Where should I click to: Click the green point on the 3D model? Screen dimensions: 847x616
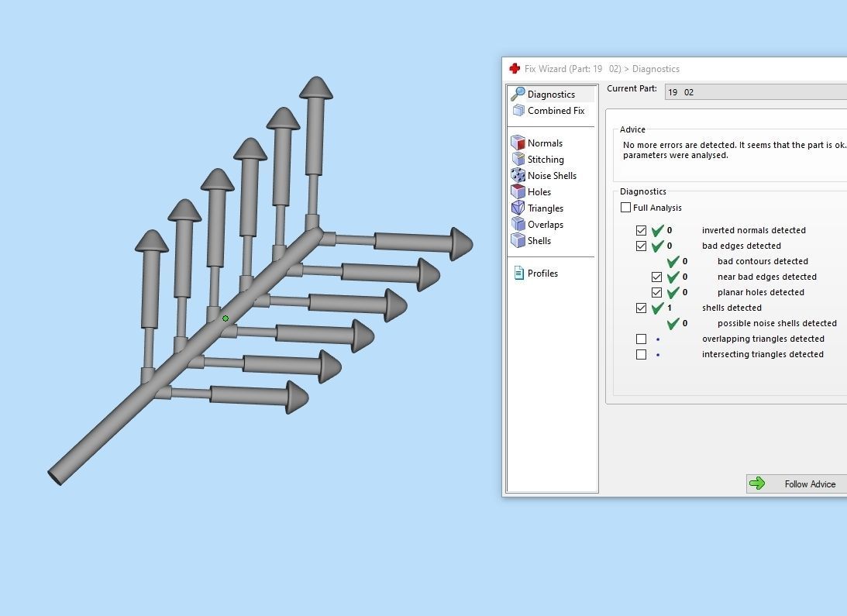point(226,318)
